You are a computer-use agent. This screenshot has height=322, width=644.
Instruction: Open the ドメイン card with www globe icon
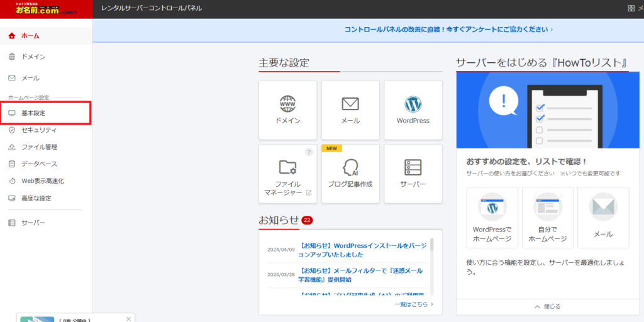[x=288, y=110]
